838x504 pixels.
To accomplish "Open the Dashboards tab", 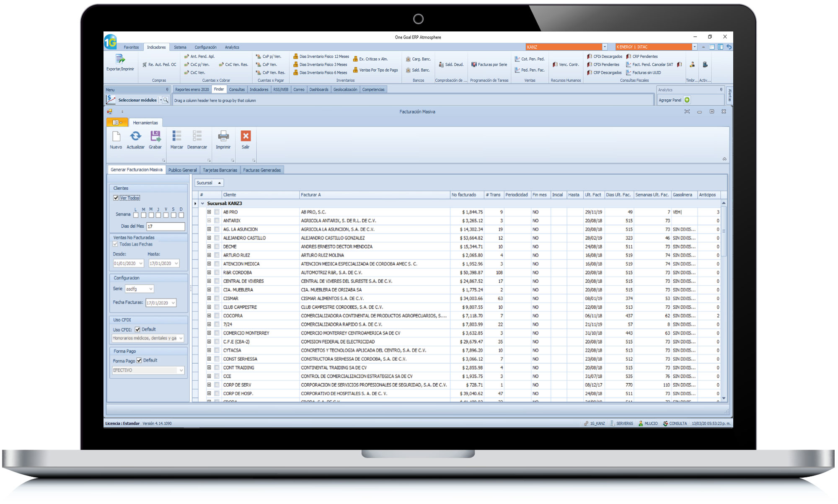I will point(319,90).
